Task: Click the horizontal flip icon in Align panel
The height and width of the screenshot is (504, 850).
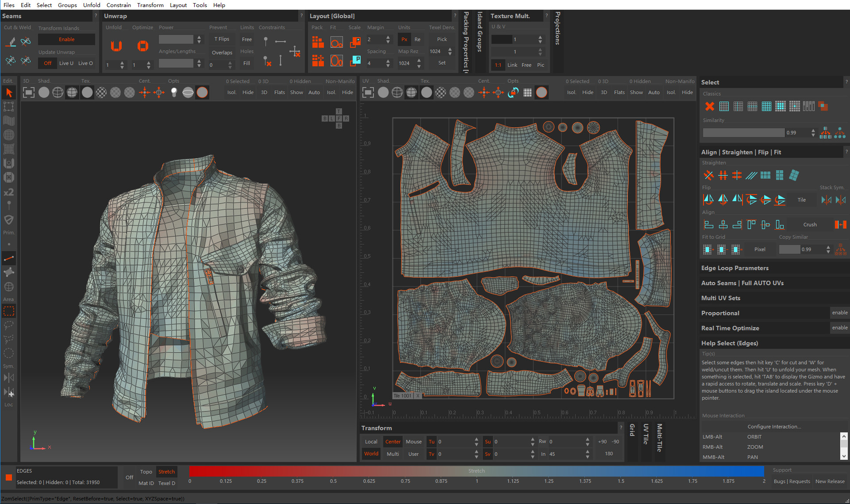Action: 708,200
